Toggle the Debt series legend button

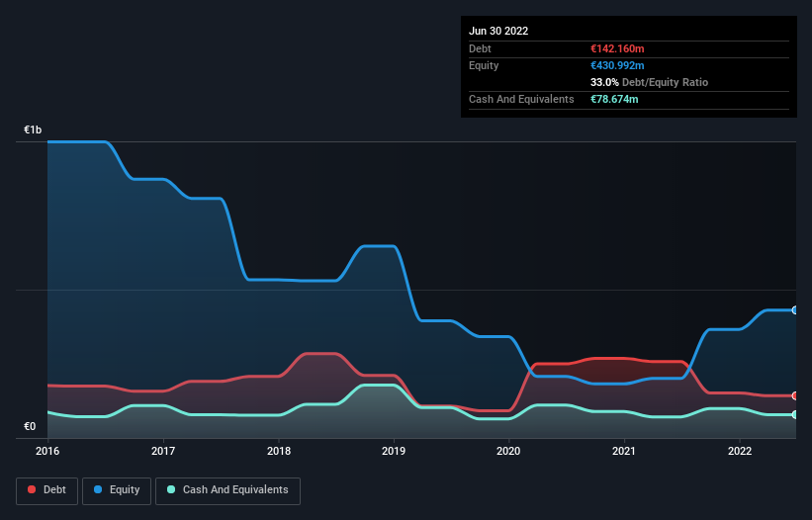coord(46,490)
